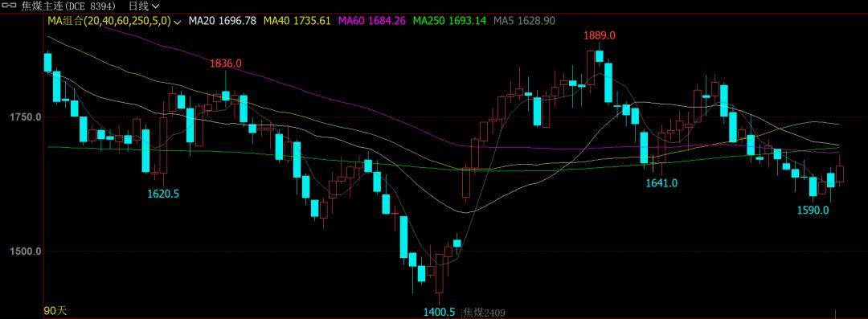Click the link icon beside 焦煤主连
Screen dimensions: 868x319
10,6
